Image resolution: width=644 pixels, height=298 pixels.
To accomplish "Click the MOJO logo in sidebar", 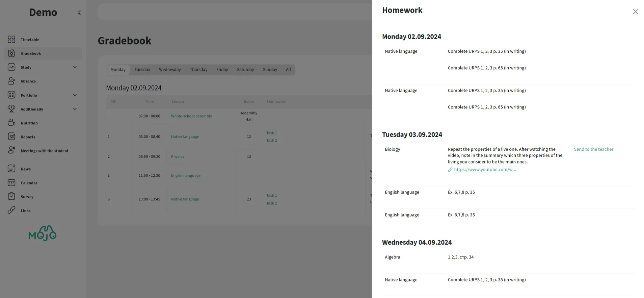I will click(x=43, y=233).
